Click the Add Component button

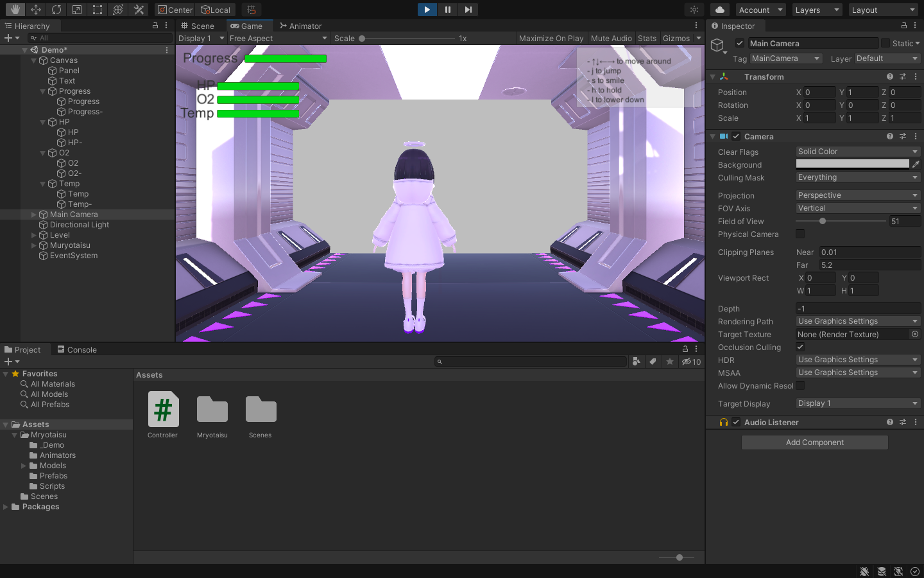click(815, 442)
